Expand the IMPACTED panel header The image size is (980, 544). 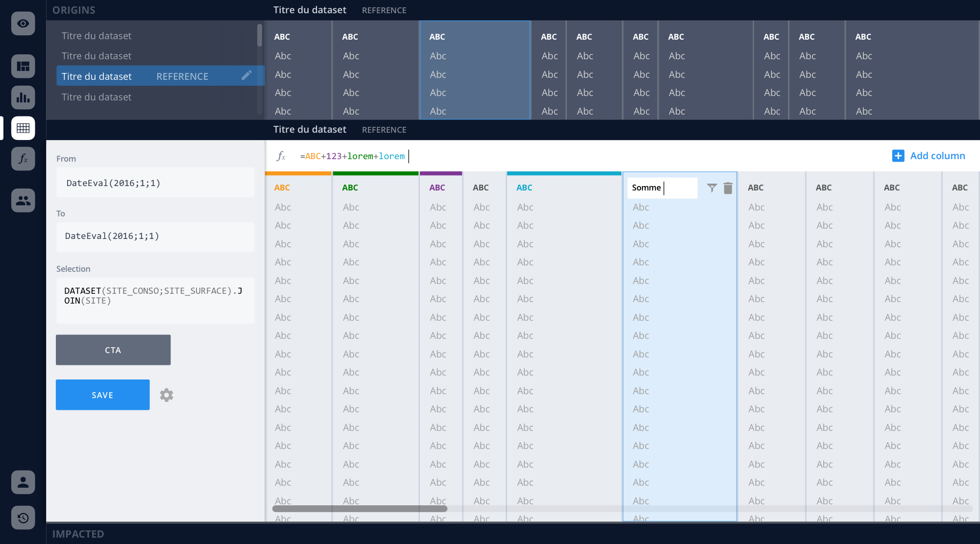78,534
